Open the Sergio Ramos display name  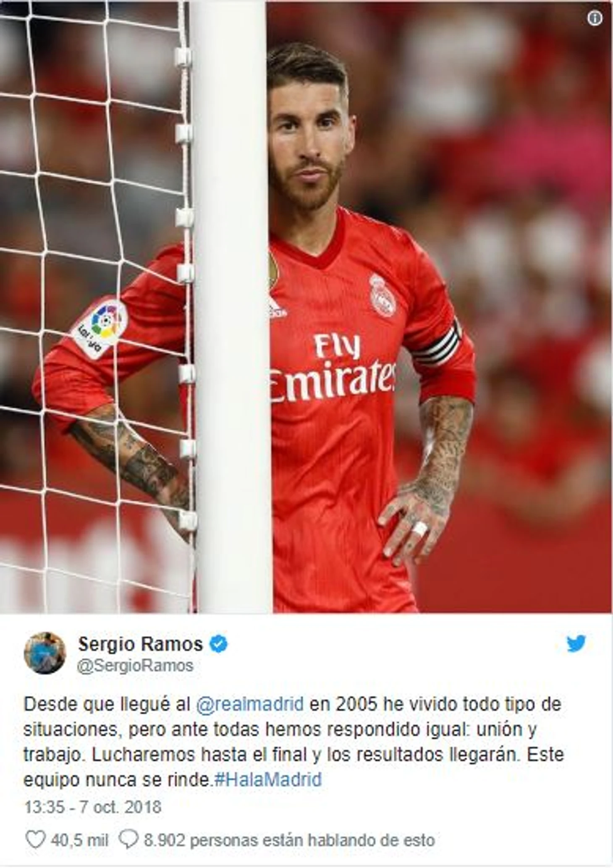point(141,644)
